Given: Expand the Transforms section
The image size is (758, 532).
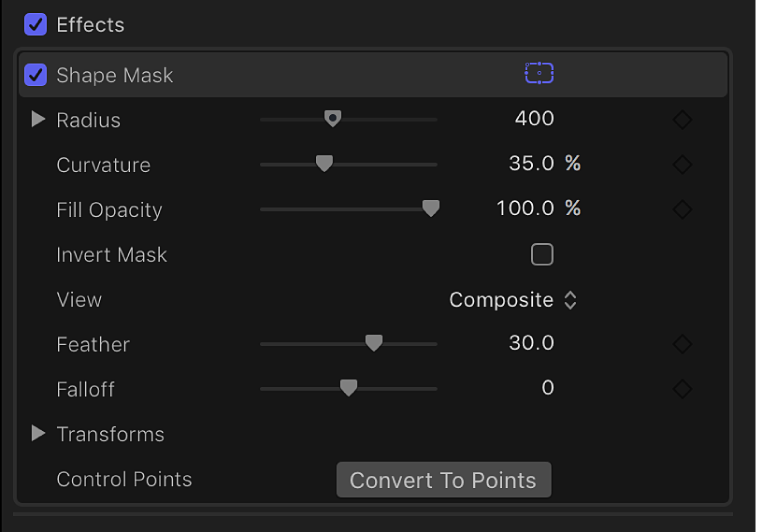Looking at the screenshot, I should coord(39,434).
